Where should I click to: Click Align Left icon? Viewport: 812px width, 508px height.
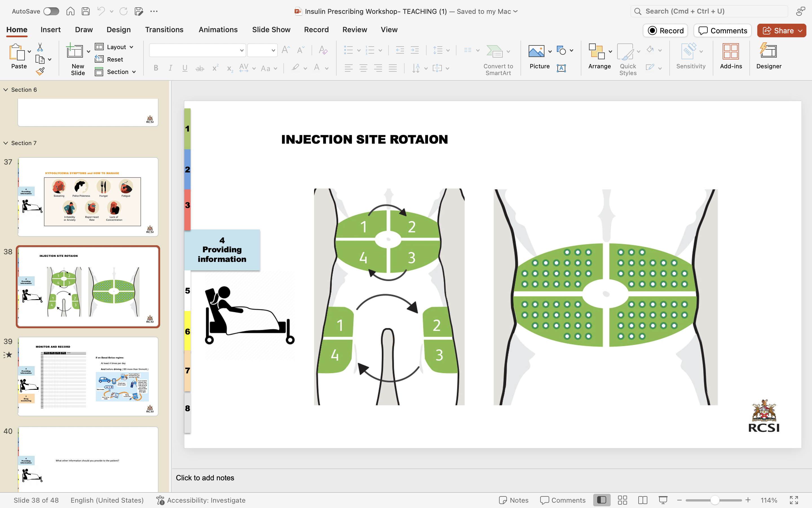(x=348, y=68)
